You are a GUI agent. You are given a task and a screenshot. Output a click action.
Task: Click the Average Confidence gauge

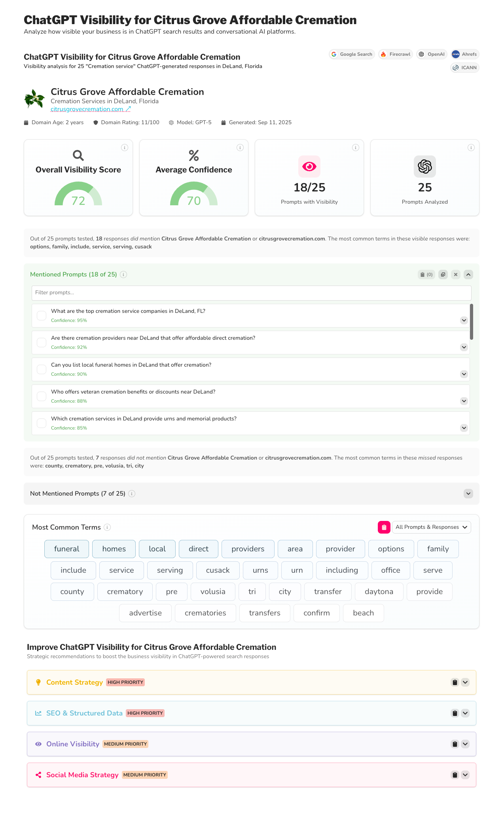point(194,194)
